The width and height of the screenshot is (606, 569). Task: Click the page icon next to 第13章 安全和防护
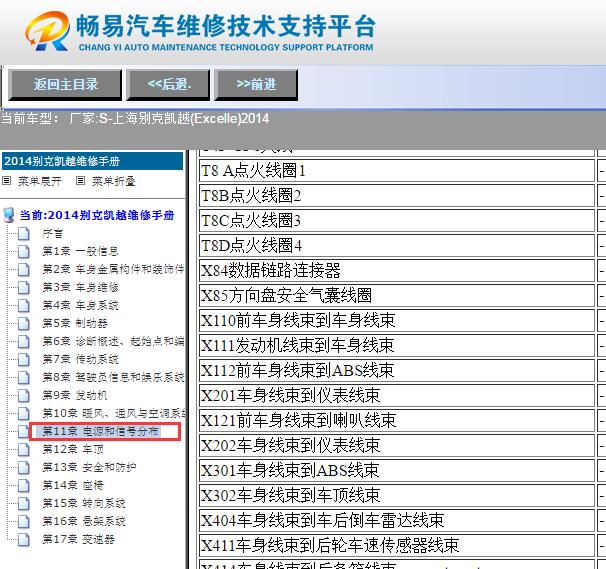24,467
